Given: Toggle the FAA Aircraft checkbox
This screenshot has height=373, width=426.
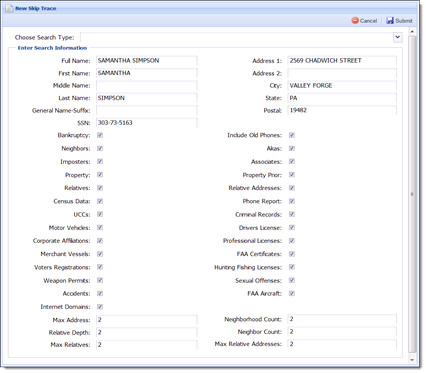Looking at the screenshot, I should [292, 293].
